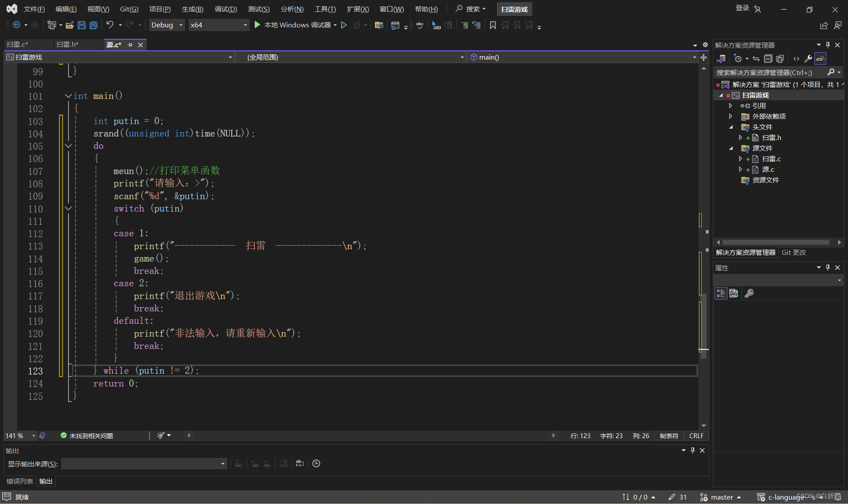Pin the 源.c* tab
The width and height of the screenshot is (848, 504).
[130, 45]
